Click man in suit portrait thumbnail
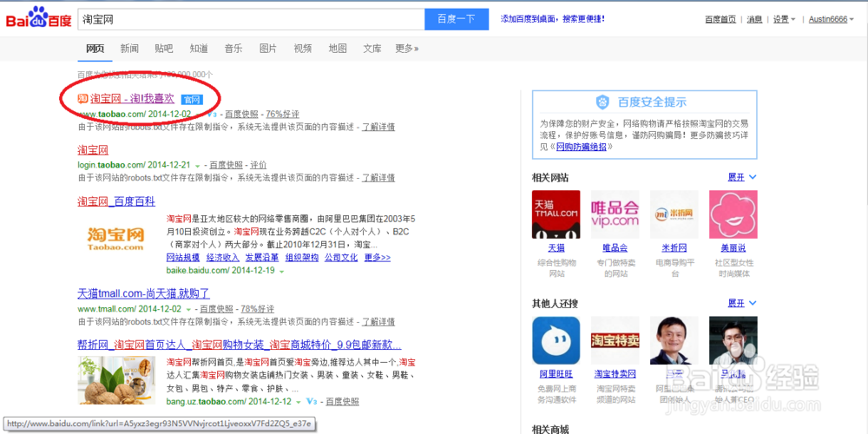The image size is (868, 434). tap(674, 340)
